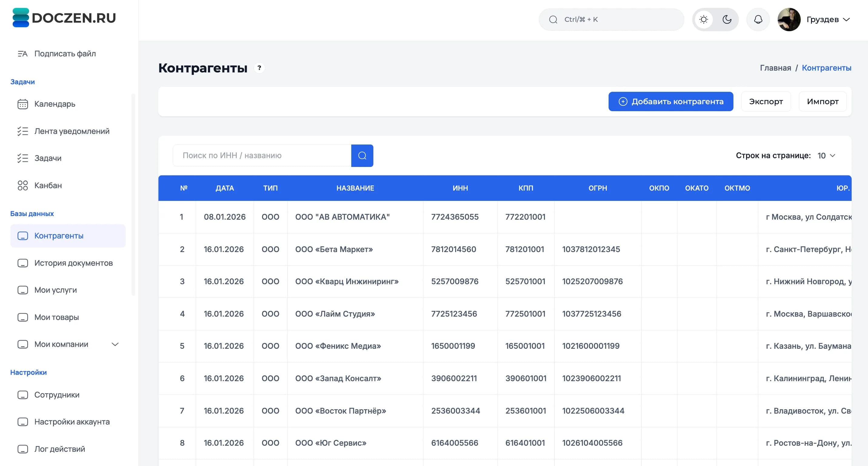Screen dimensions: 868x466
Task: Select the ООО «Бета Маркет» name cell
Action: (355, 249)
